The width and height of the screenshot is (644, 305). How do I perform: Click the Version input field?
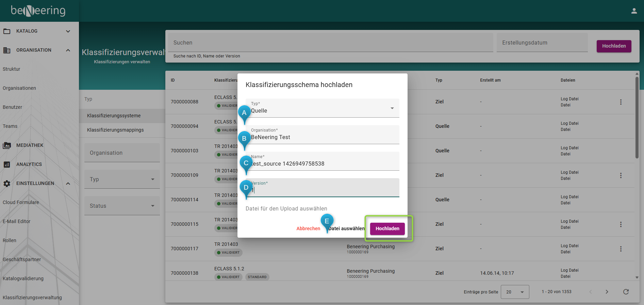tap(325, 190)
